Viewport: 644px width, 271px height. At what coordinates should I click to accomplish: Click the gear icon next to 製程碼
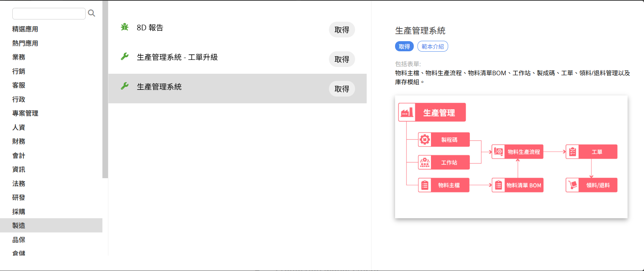pyautogui.click(x=425, y=140)
